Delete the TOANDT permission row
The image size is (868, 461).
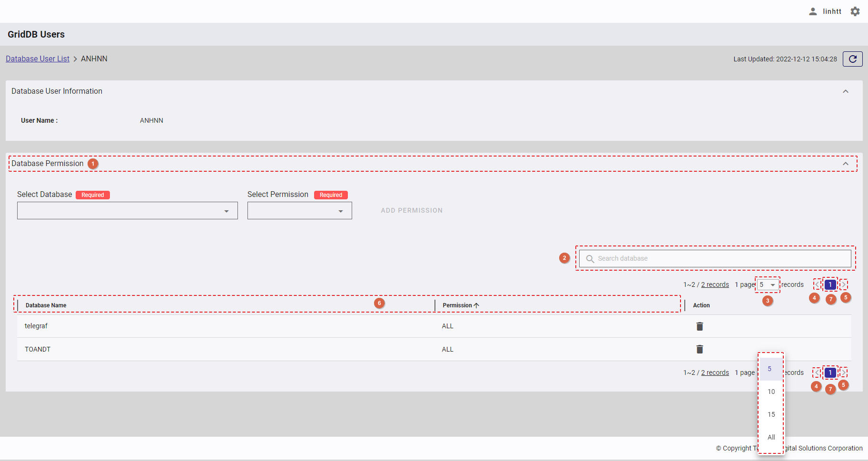coord(700,349)
